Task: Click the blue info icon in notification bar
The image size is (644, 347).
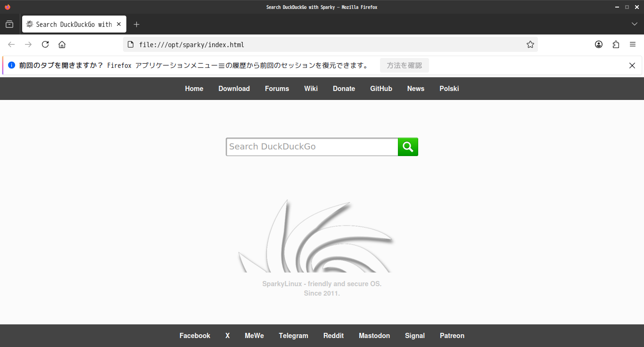Action: pyautogui.click(x=12, y=66)
